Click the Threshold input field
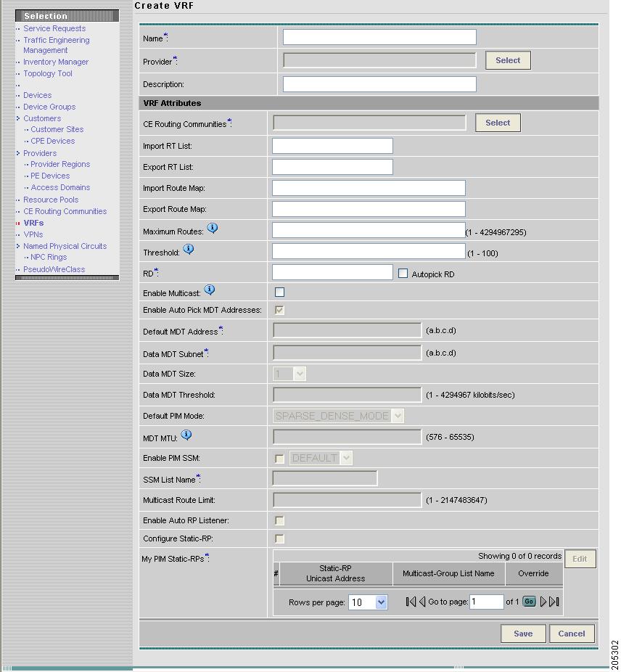This screenshot has height=672, width=621. pos(369,251)
